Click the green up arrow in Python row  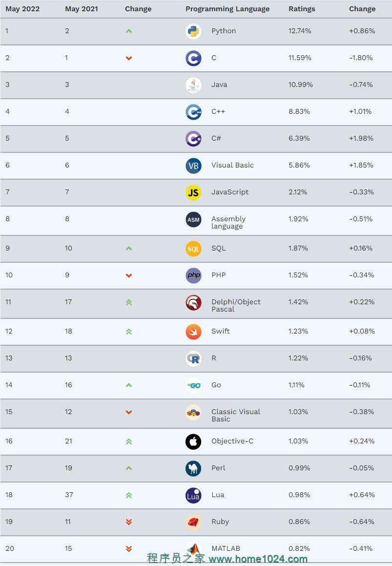pos(129,31)
